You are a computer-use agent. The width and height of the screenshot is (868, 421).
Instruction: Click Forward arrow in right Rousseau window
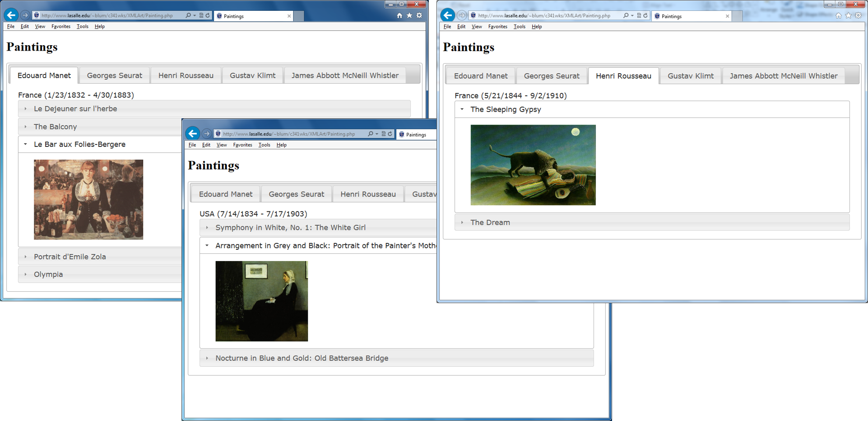pos(461,15)
